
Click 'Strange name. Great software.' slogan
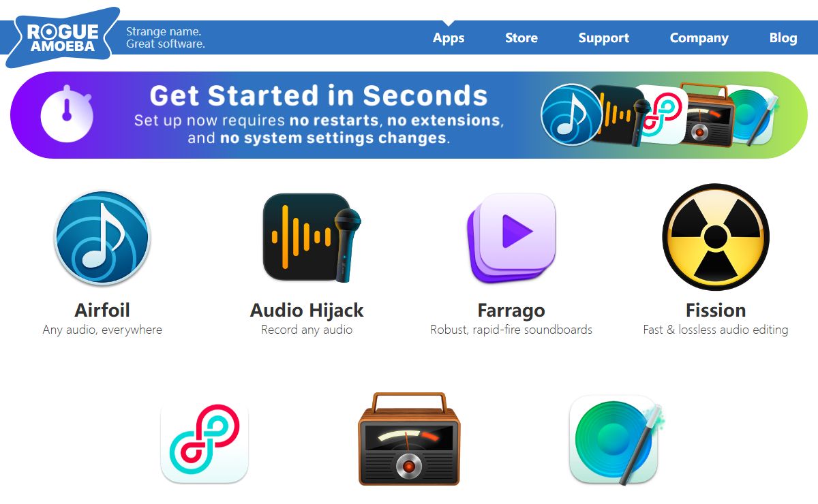166,37
